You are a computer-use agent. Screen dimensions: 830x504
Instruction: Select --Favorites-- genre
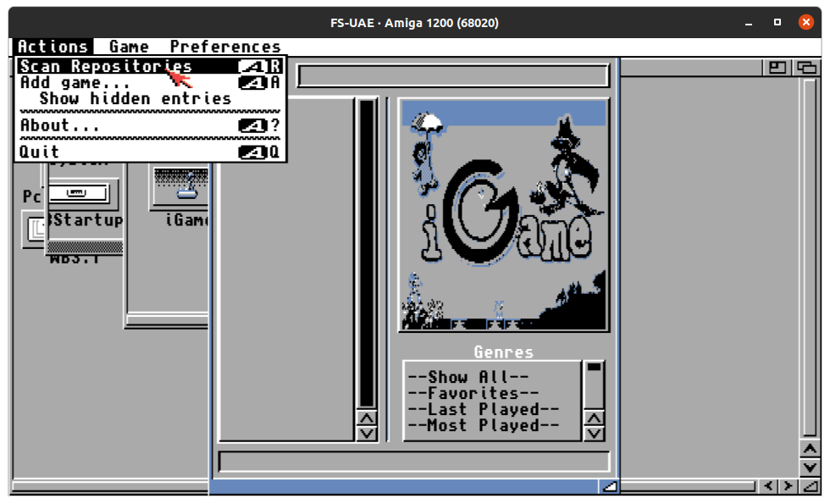[473, 393]
